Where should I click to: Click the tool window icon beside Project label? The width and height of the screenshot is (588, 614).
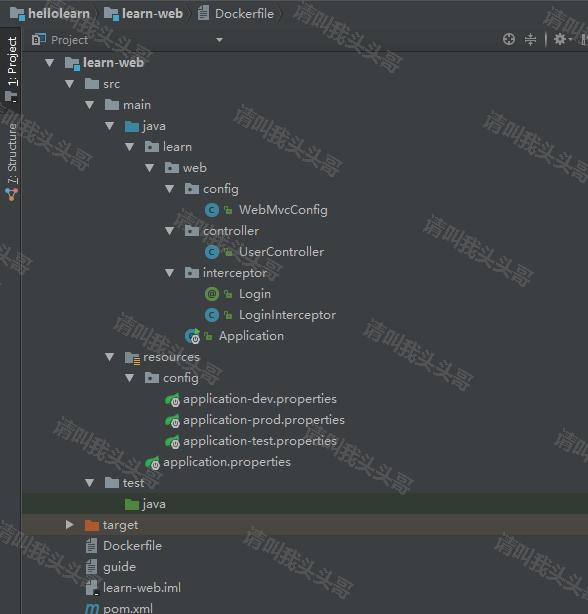pyautogui.click(x=39, y=40)
